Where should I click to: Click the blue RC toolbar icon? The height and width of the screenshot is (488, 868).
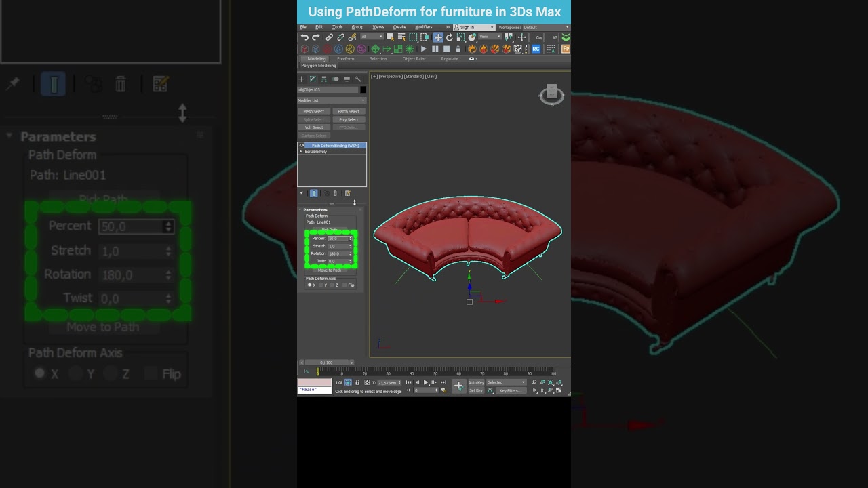(536, 49)
